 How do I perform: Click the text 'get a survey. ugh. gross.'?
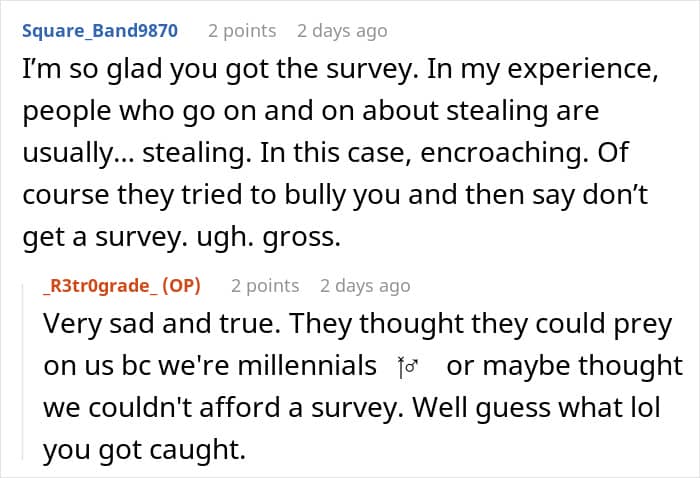182,237
